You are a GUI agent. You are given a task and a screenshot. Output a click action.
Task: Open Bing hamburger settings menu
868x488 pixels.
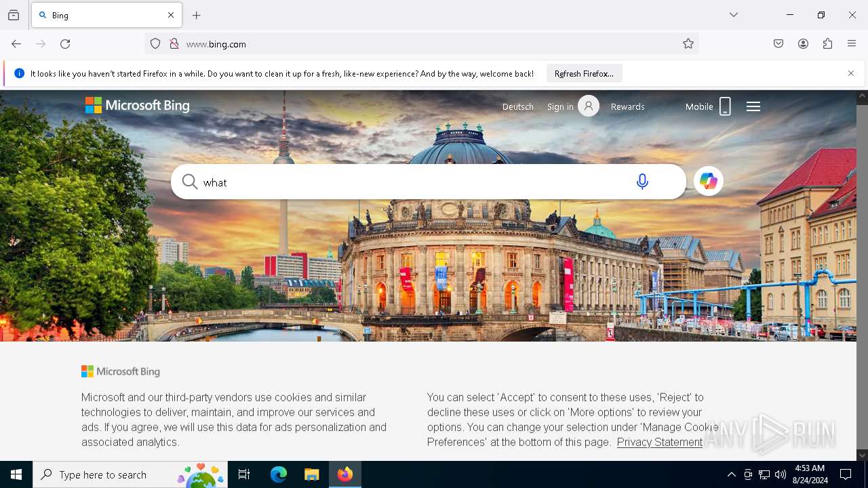tap(753, 106)
